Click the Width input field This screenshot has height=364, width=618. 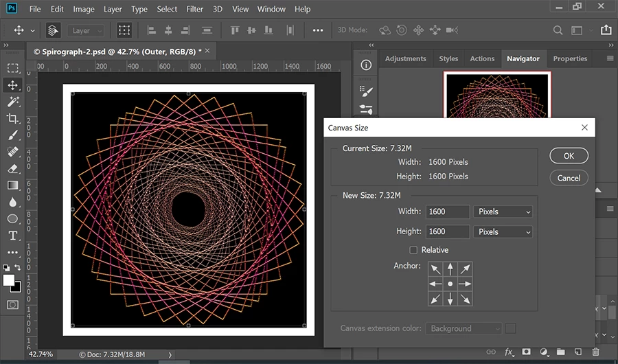447,212
